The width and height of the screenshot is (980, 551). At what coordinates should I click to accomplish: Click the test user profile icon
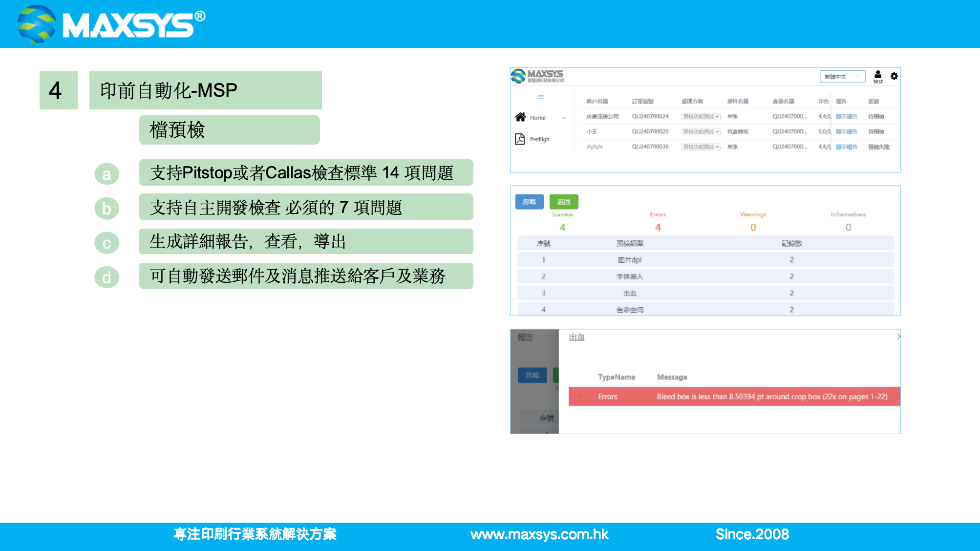[x=878, y=77]
